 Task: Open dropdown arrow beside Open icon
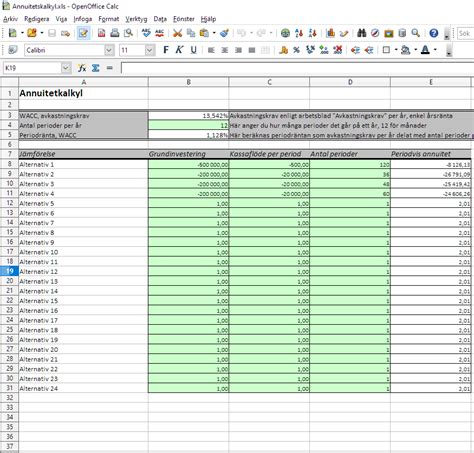click(x=42, y=33)
